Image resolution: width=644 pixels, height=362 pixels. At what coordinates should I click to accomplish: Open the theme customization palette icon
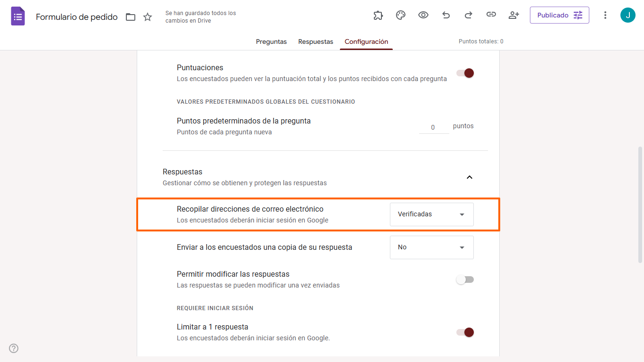pos(401,15)
